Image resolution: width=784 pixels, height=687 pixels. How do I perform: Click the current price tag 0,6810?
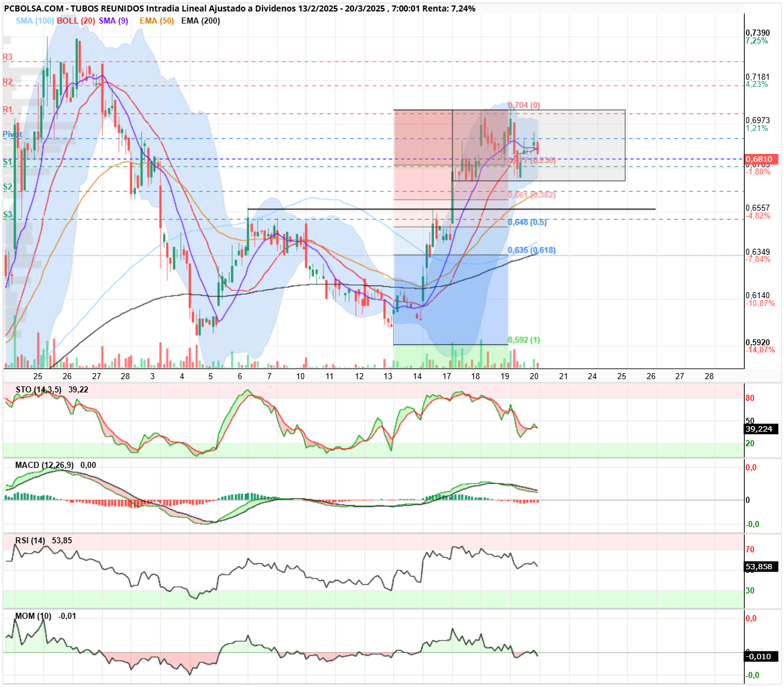[x=760, y=159]
